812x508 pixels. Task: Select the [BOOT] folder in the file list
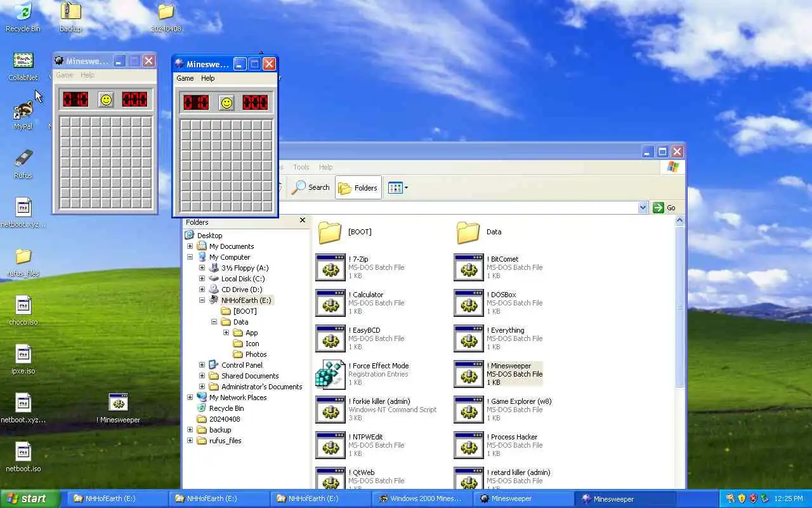(x=344, y=232)
